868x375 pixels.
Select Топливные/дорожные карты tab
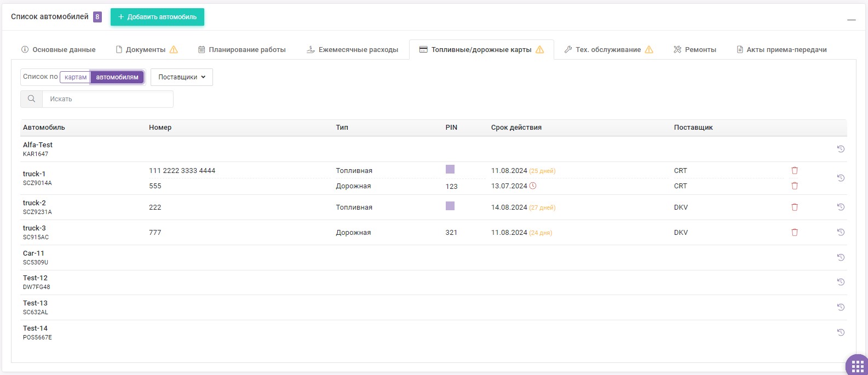click(x=481, y=49)
